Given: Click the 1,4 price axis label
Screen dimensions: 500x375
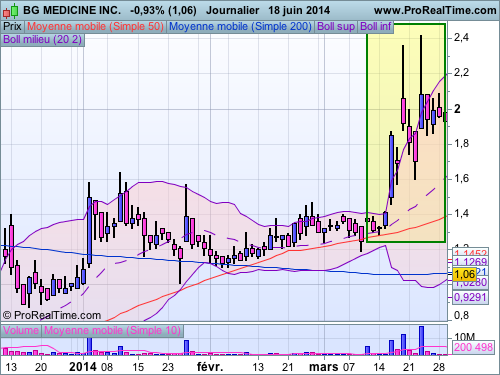Looking at the screenshot, I should coord(461,213).
